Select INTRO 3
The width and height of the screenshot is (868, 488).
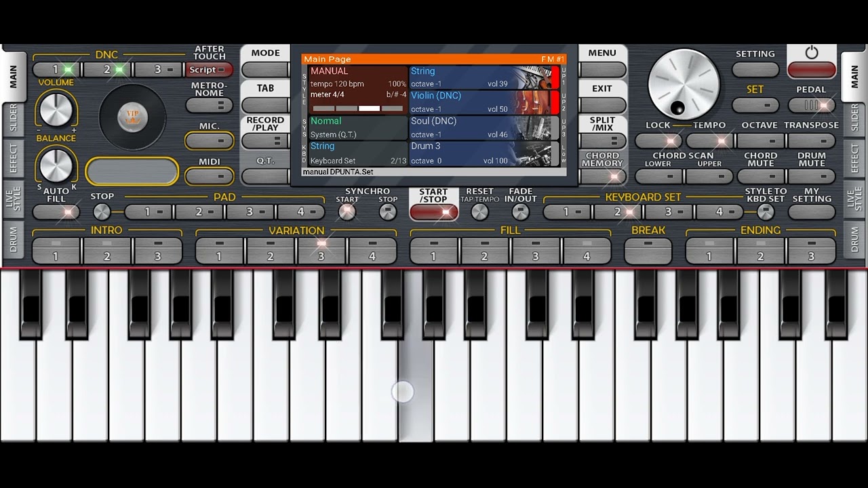tap(158, 251)
